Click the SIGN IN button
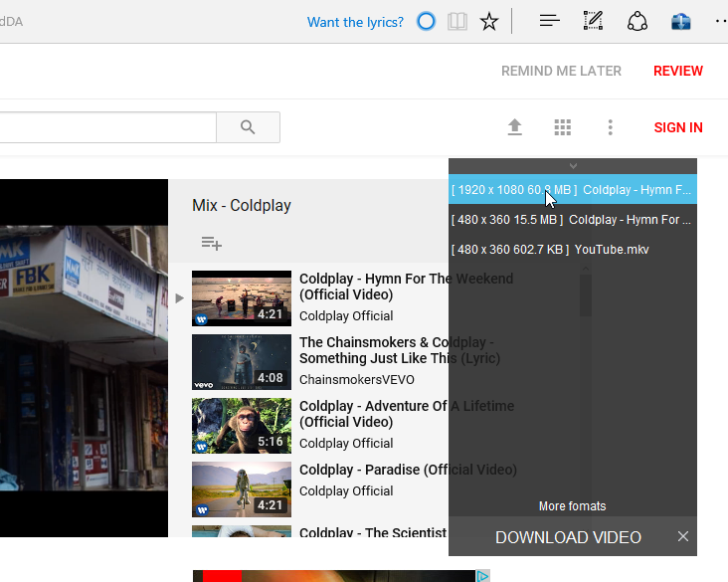Image resolution: width=728 pixels, height=582 pixels. pyautogui.click(x=678, y=127)
